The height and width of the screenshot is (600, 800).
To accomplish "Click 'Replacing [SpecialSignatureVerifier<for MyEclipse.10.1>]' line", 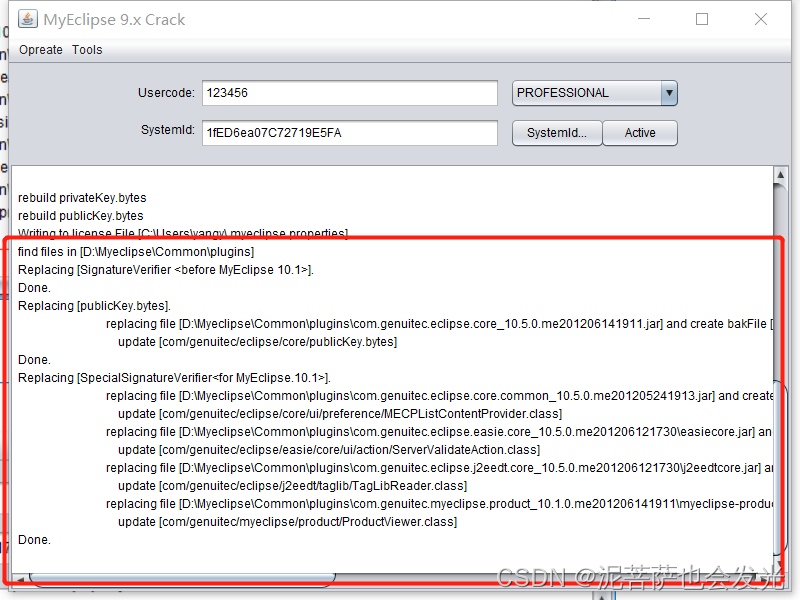I will pos(174,378).
